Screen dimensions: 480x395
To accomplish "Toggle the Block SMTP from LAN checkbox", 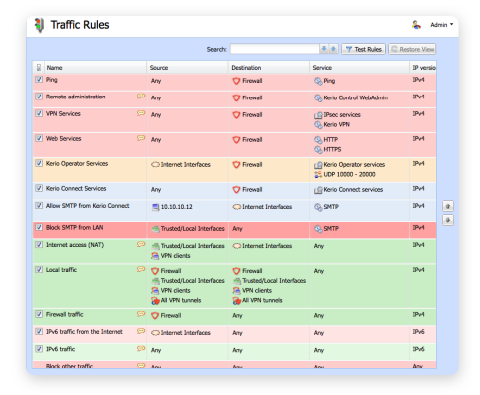I will [x=39, y=227].
